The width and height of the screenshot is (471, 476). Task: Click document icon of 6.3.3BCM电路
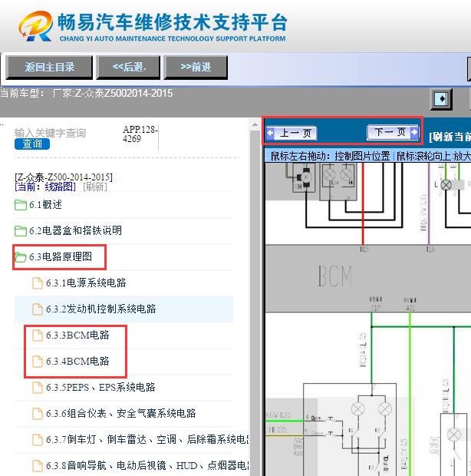(x=38, y=336)
